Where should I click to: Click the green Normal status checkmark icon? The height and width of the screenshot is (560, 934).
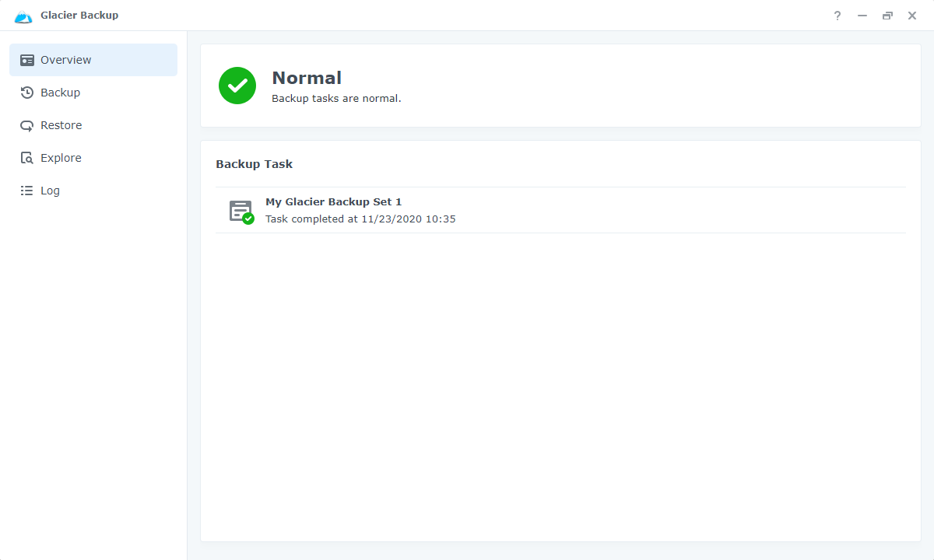coord(237,86)
